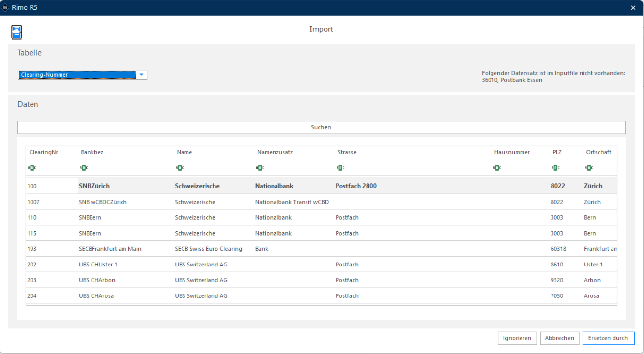Click PLZ value 7050
Screen dimensions: 644x354
coord(557,296)
